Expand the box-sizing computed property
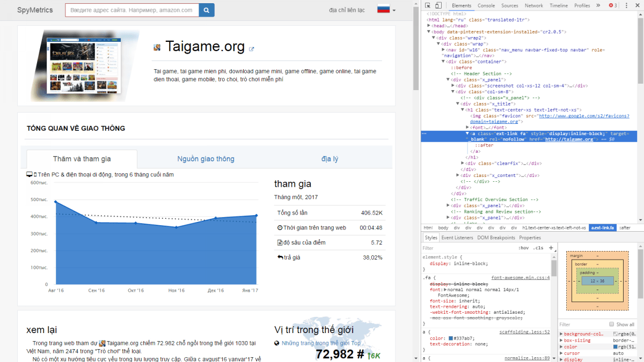 point(561,340)
